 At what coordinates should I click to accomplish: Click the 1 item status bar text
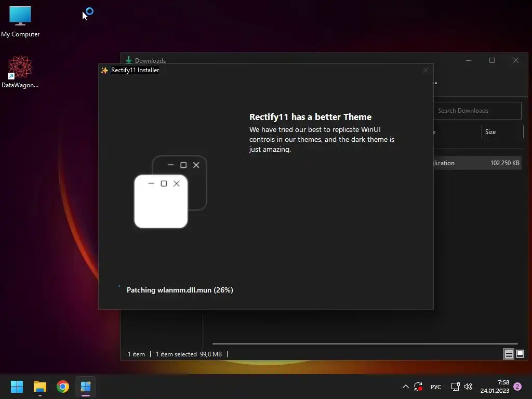[x=137, y=354]
